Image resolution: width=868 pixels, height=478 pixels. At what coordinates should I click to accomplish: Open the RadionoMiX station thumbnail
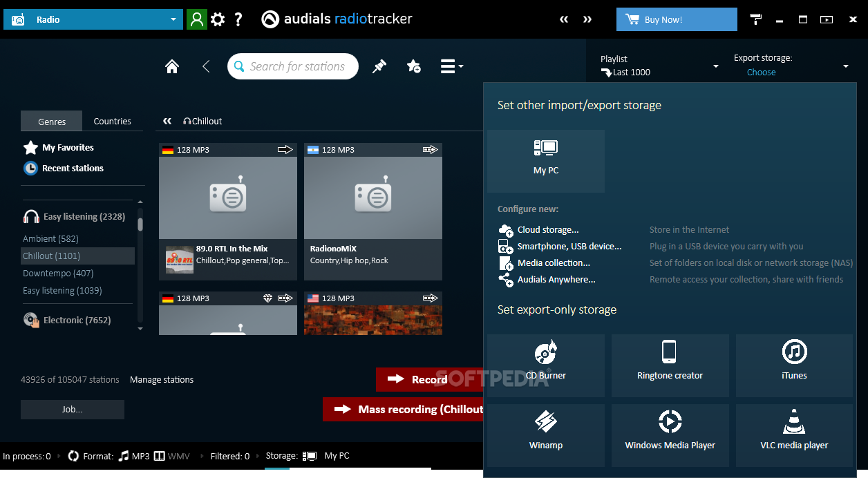pos(373,198)
